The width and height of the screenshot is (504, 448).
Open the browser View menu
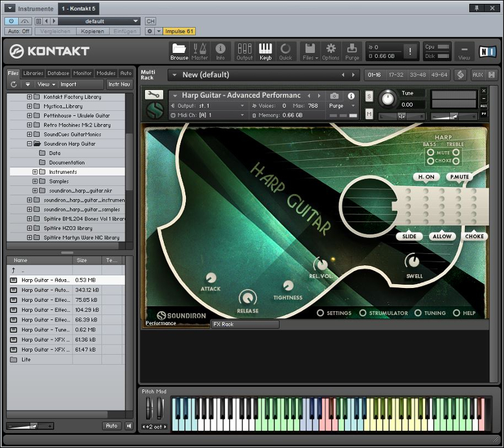[46, 84]
